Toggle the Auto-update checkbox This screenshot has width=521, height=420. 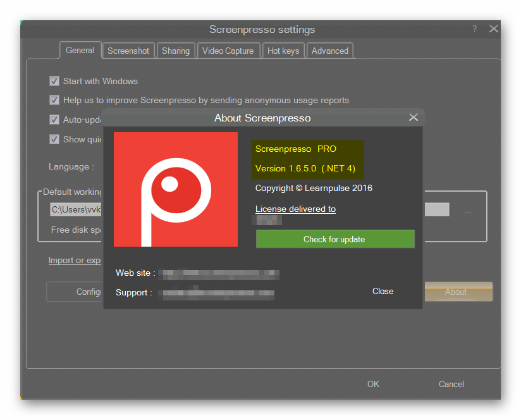(54, 120)
